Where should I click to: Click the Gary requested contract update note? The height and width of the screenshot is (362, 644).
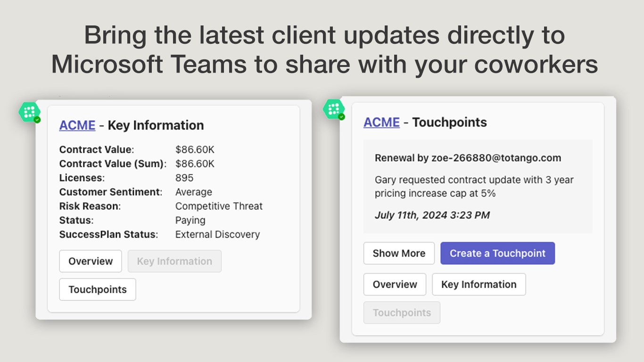click(474, 187)
